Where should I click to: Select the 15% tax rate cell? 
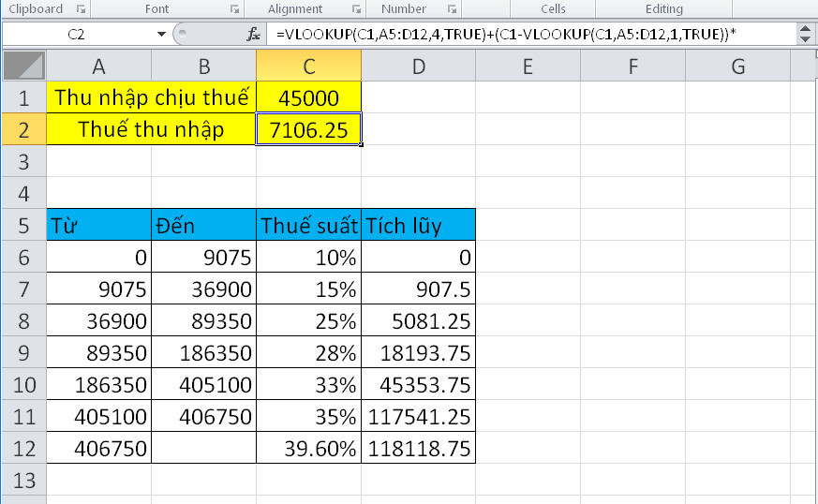(x=309, y=289)
